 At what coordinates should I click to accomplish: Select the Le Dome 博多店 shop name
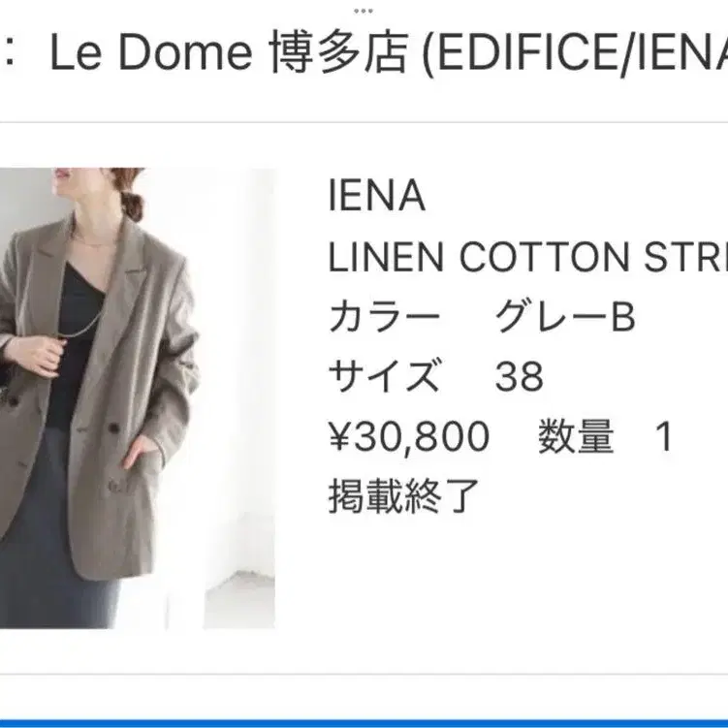click(230, 51)
